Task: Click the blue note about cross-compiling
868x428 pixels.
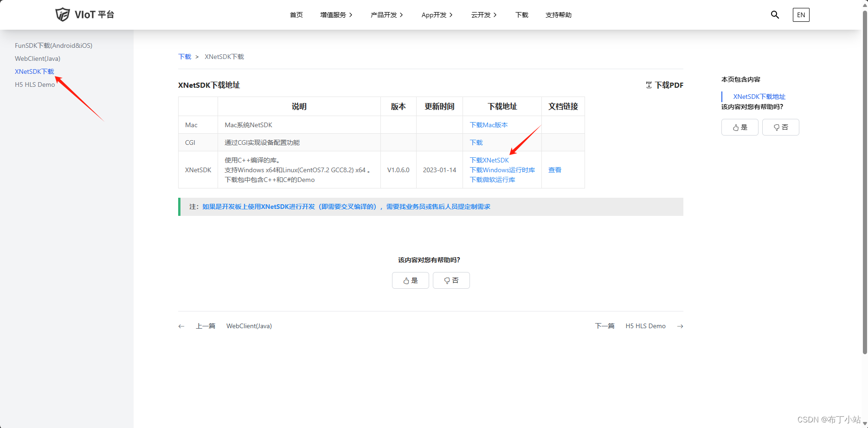Action: coord(346,207)
